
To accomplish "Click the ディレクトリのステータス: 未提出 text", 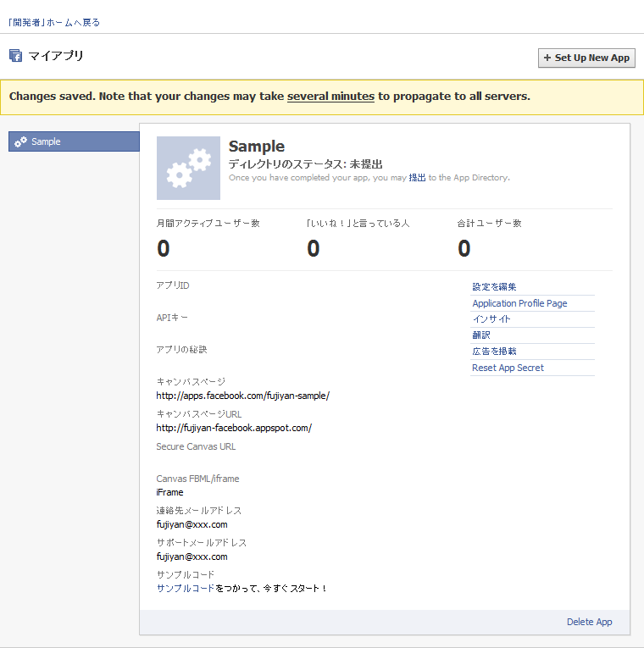I will (x=305, y=164).
